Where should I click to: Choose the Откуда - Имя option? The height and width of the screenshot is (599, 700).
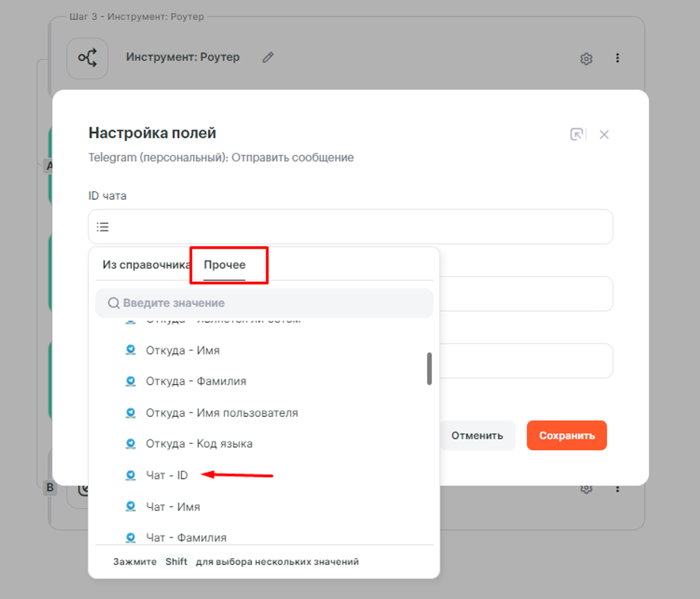[182, 350]
